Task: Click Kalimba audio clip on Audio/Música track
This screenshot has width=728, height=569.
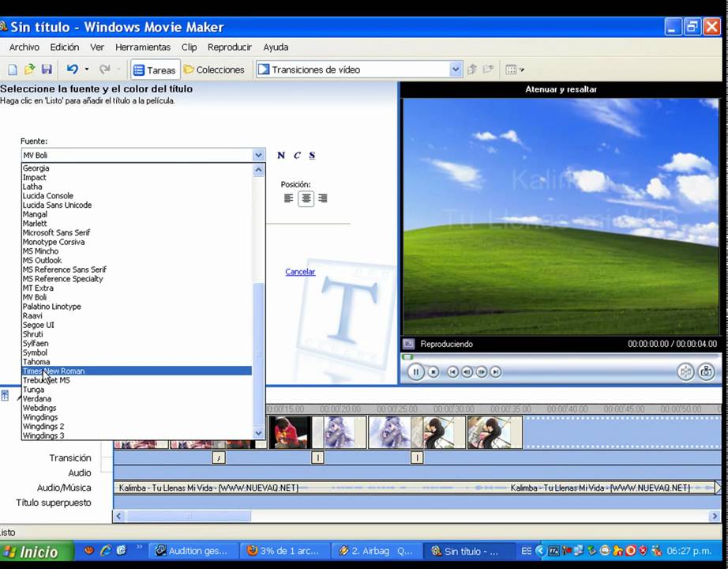Action: [311, 488]
